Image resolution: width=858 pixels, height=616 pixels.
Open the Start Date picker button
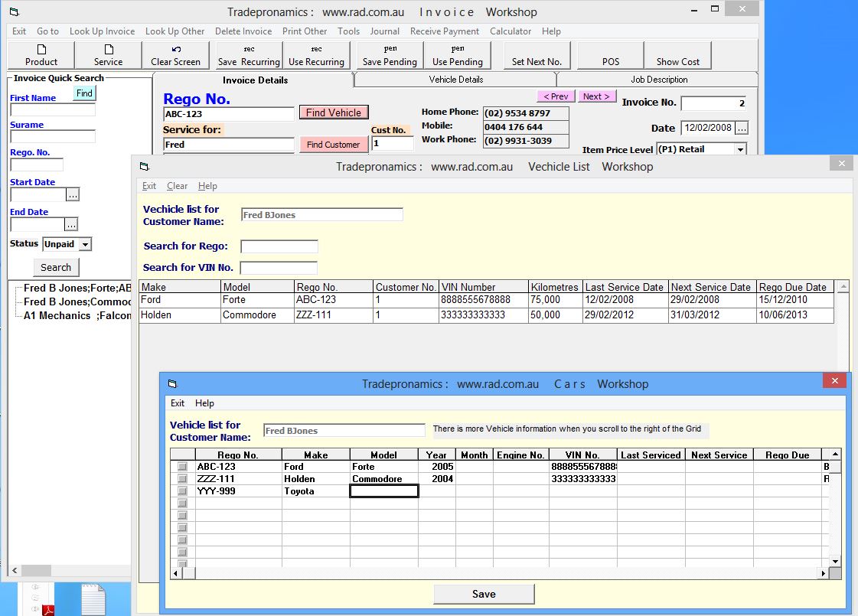(x=72, y=194)
